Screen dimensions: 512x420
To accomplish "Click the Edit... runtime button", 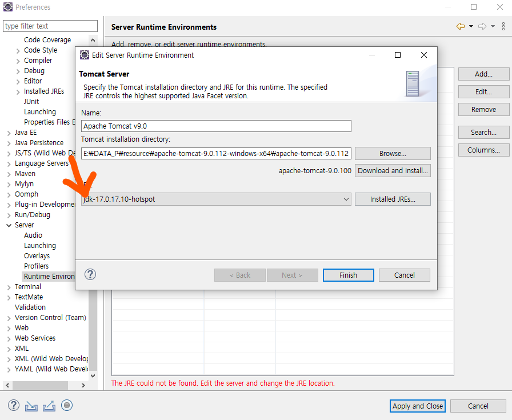I will (x=483, y=92).
